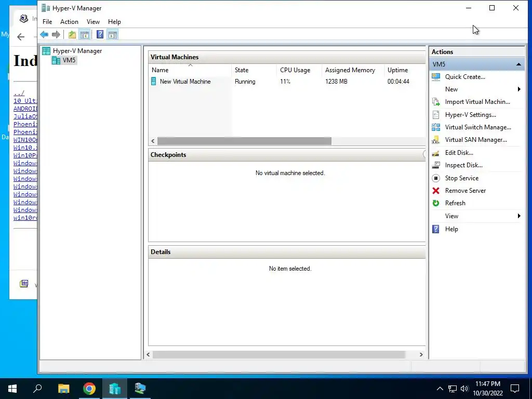
Task: Click the red Remove Server X icon
Action: click(436, 191)
